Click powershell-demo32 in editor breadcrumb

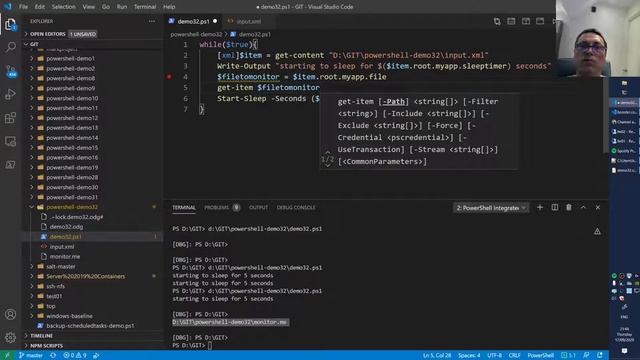click(x=196, y=34)
